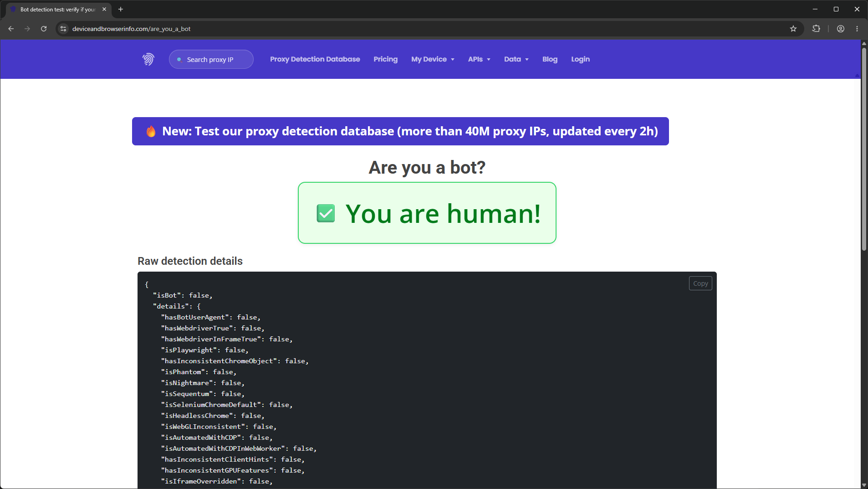Copy the raw detection JSON
This screenshot has width=868, height=489.
click(700, 283)
